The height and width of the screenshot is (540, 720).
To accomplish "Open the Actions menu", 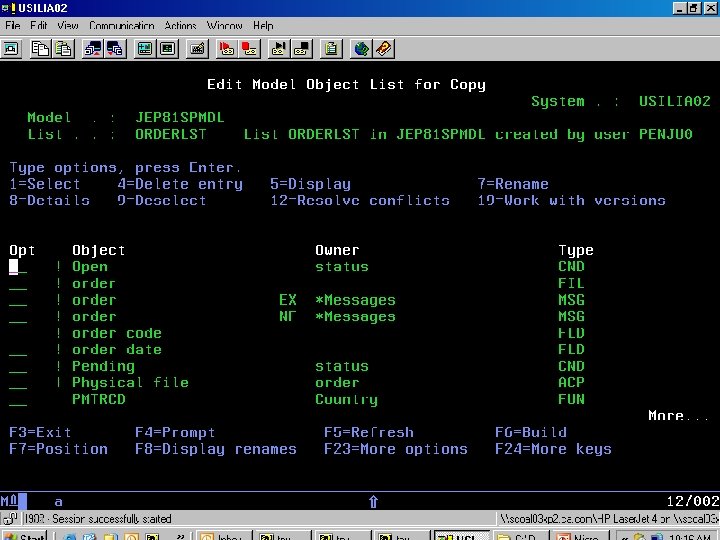I will click(180, 25).
